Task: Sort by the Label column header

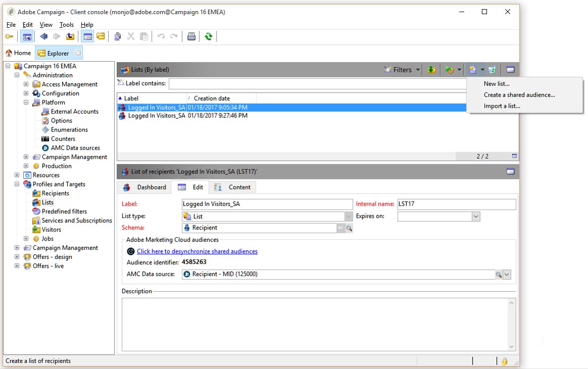Action: pyautogui.click(x=152, y=98)
